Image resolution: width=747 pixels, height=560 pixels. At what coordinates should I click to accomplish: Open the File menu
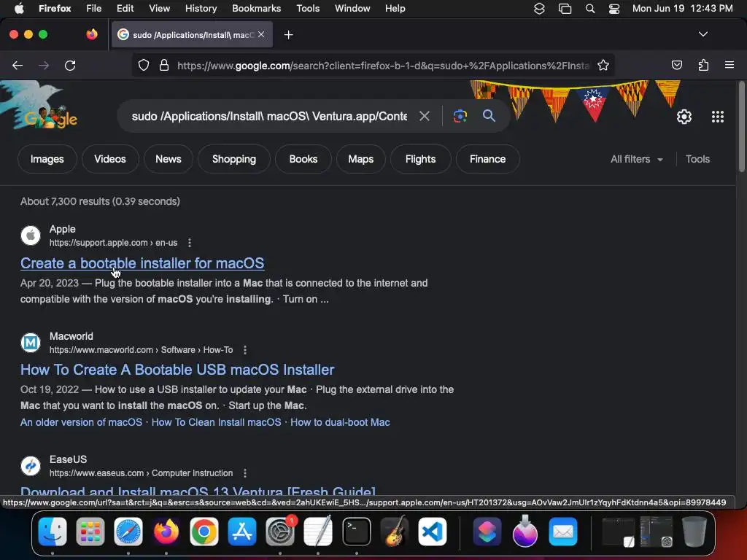pyautogui.click(x=93, y=9)
